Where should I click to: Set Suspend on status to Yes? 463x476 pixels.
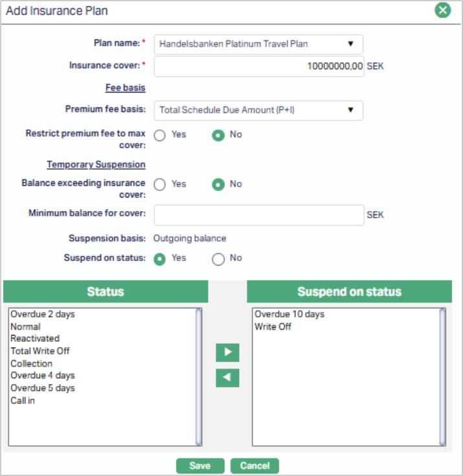[x=160, y=258]
